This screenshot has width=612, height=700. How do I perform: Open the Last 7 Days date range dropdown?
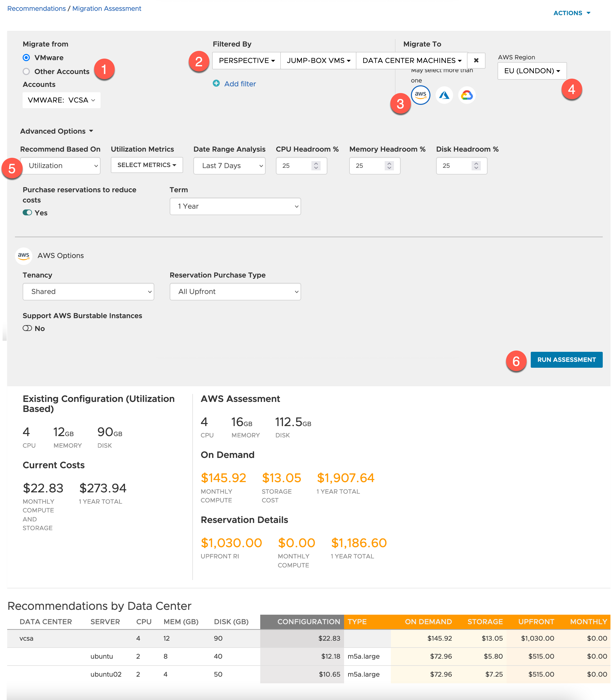tap(229, 165)
